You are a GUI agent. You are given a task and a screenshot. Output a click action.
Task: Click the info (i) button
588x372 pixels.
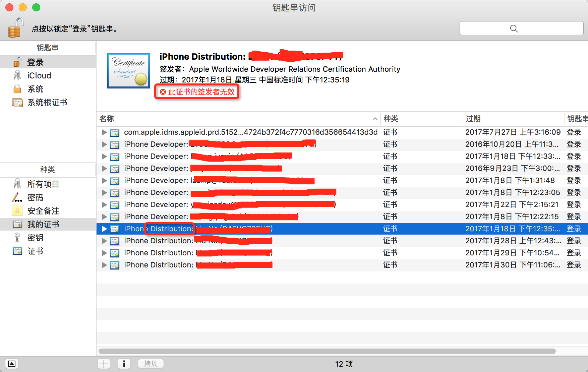point(124,364)
